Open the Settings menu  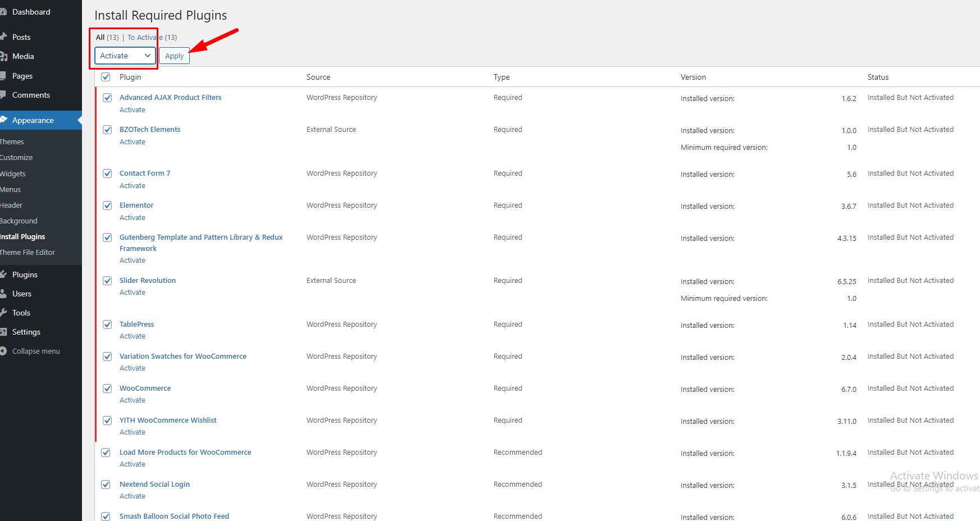[x=26, y=332]
